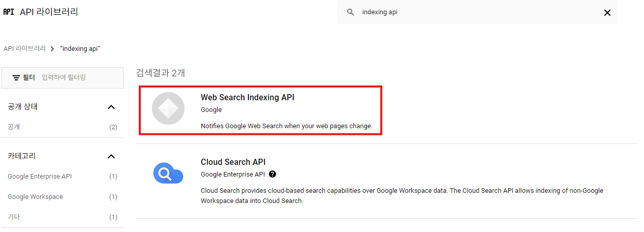Click Notifies Google Web Search description

coord(287,126)
